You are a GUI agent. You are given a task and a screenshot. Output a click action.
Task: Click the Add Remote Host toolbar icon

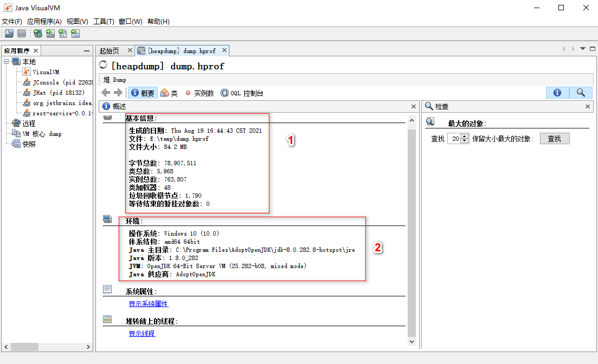pos(38,34)
